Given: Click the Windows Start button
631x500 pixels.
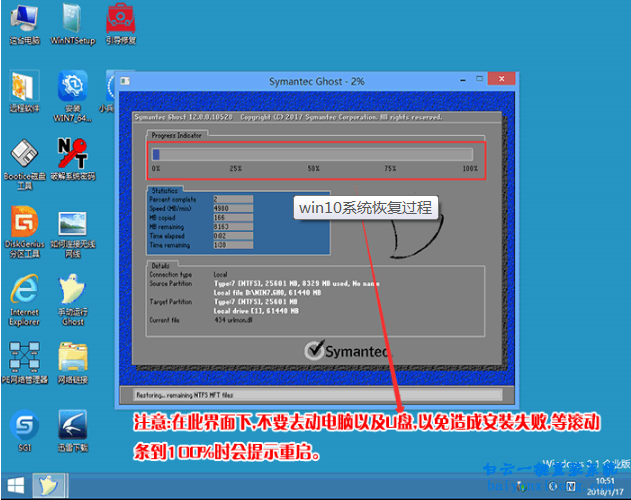Looking at the screenshot, I should click(14, 487).
